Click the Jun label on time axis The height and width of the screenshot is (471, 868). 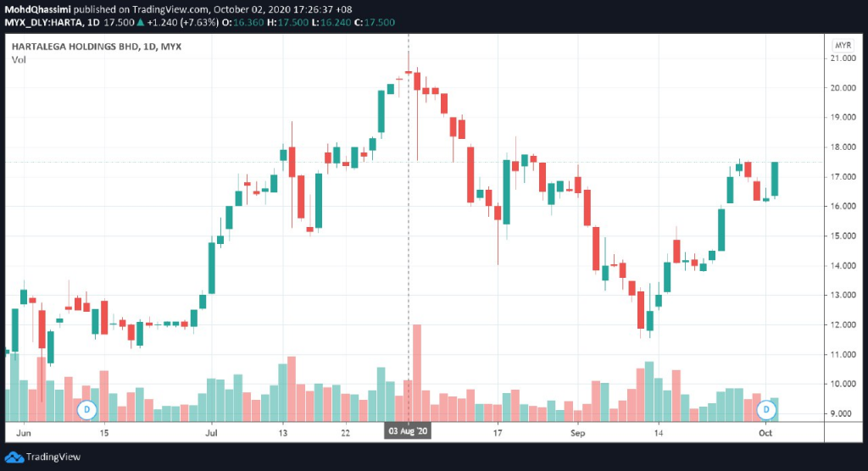coord(23,433)
